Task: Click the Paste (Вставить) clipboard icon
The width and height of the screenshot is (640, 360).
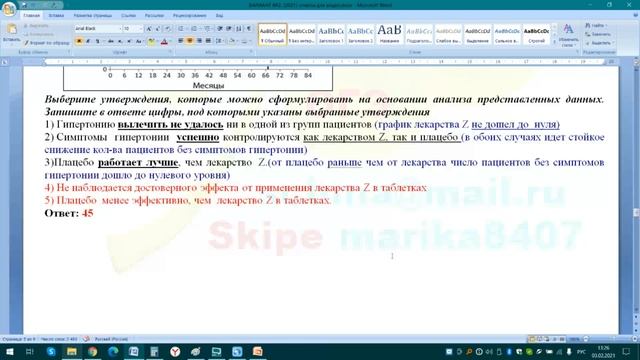Action: coord(11,30)
